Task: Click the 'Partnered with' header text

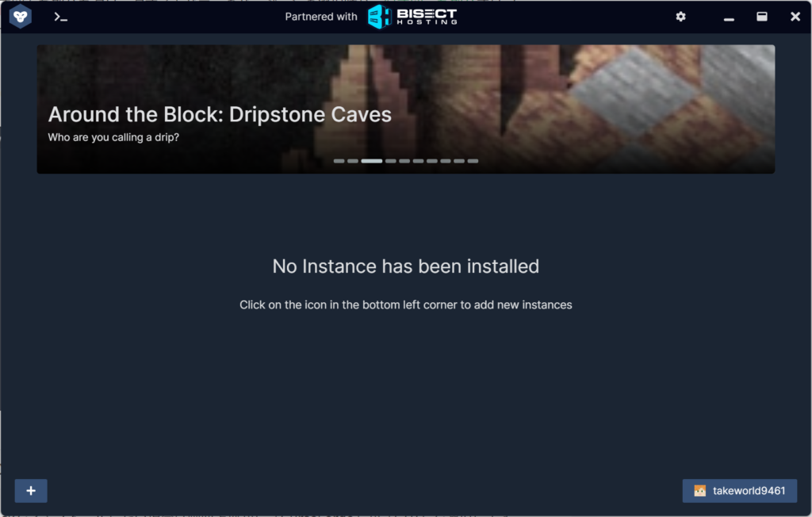Action: [321, 17]
